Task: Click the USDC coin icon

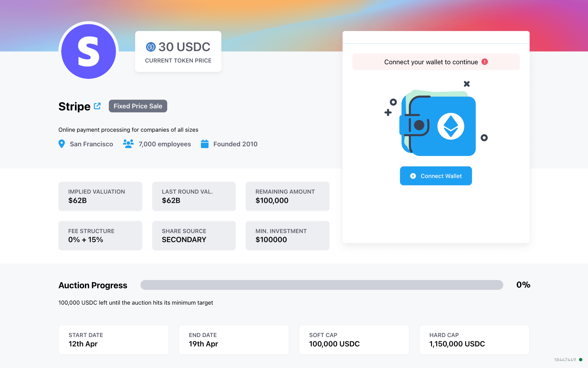Action: [151, 47]
